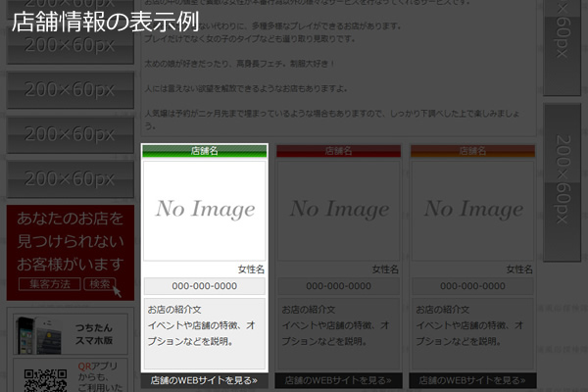Click 女性名 label in the highlighted store card

click(250, 269)
